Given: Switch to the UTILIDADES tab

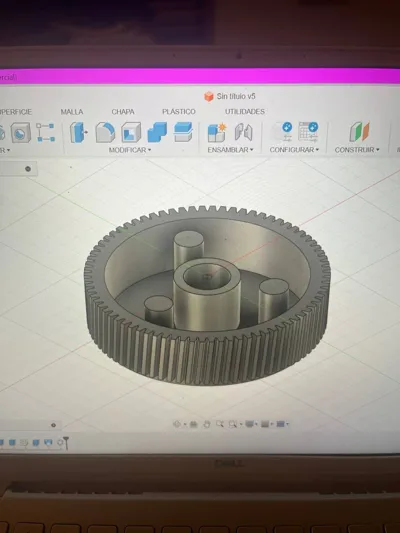Looking at the screenshot, I should tap(245, 111).
